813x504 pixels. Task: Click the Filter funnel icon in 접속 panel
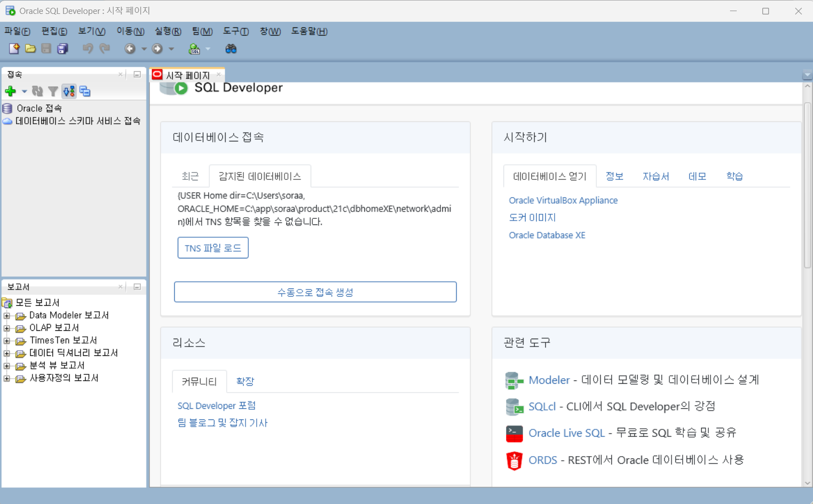(53, 91)
